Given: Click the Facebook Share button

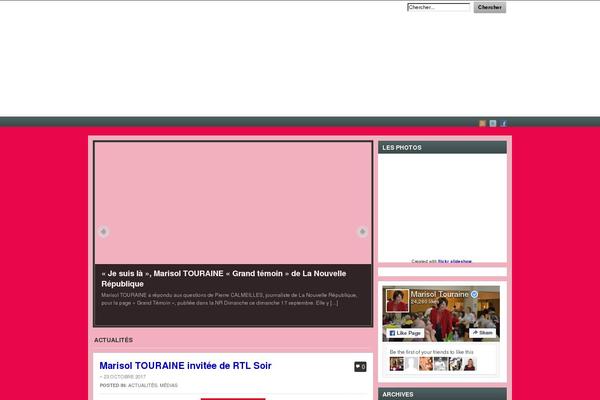Looking at the screenshot, I should [483, 333].
